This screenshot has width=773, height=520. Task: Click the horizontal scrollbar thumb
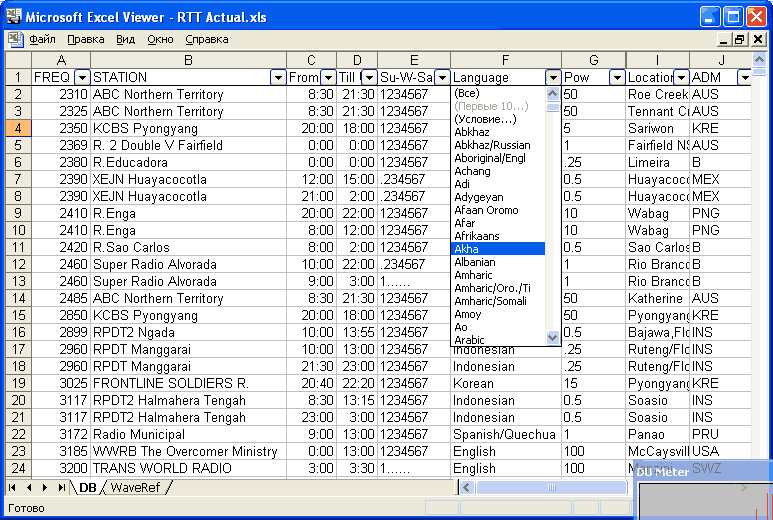(551, 488)
